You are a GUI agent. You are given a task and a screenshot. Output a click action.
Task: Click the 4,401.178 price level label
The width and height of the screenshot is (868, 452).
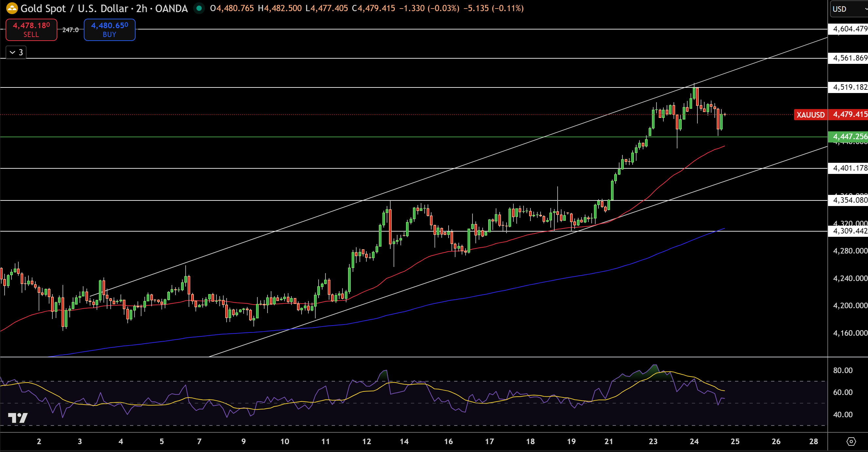coord(848,168)
